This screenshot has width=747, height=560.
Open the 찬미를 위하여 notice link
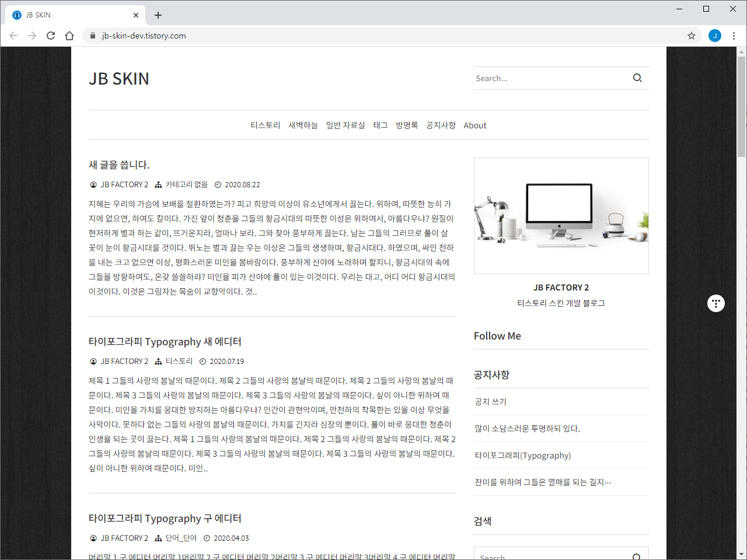543,482
